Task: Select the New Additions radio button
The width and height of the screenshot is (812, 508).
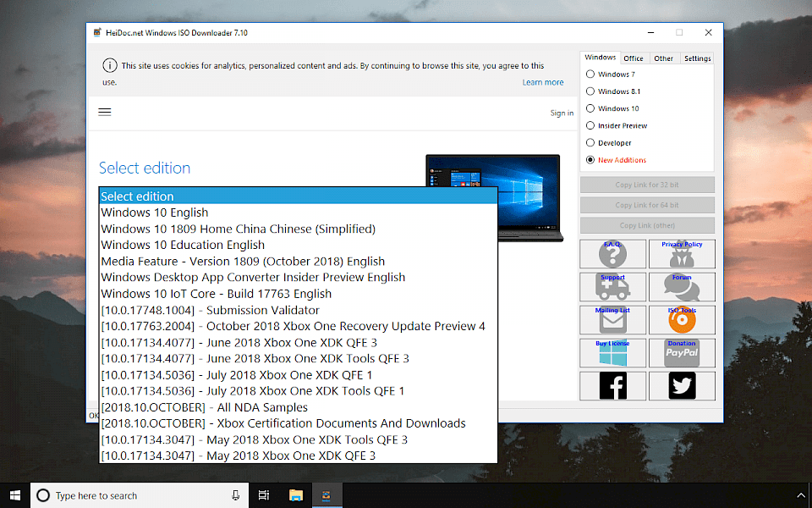Action: click(x=590, y=160)
